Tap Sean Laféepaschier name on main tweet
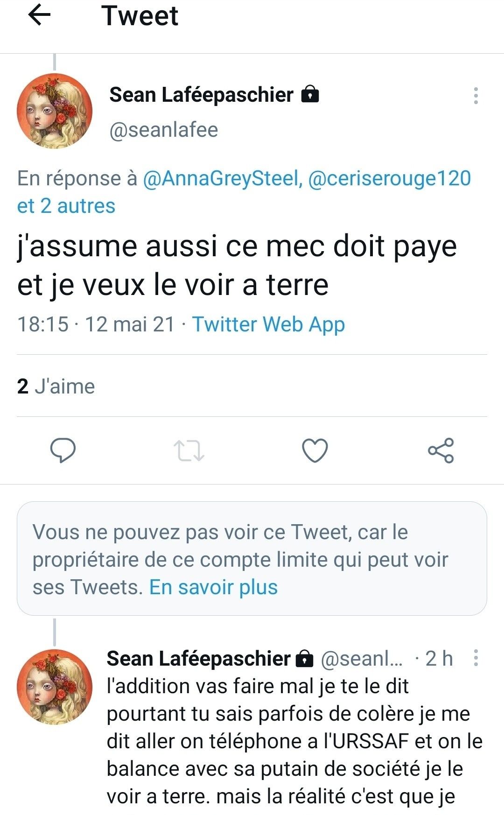The width and height of the screenshot is (504, 815). tap(201, 95)
